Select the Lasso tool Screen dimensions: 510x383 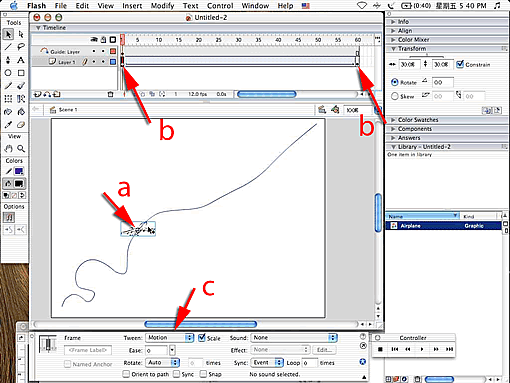pyautogui.click(x=21, y=47)
